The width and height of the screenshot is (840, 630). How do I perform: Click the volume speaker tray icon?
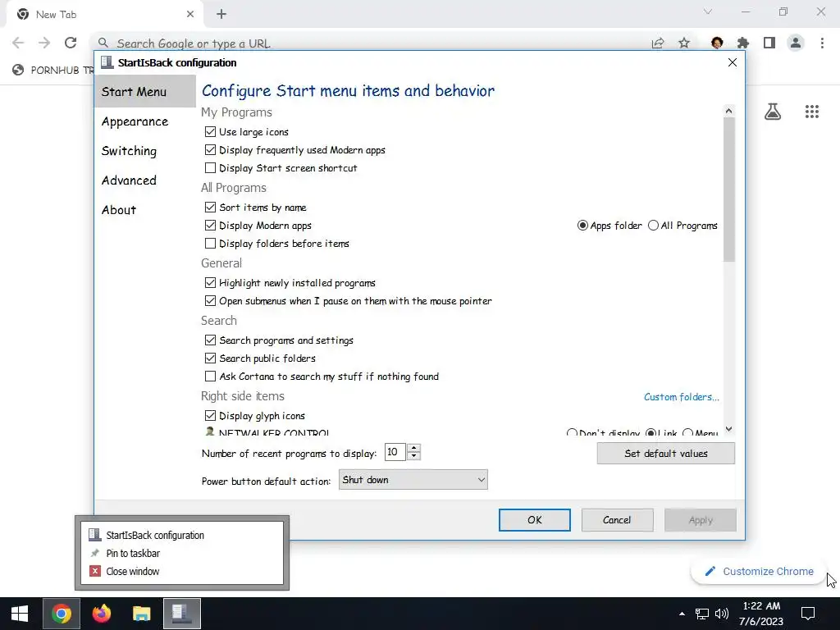(722, 614)
